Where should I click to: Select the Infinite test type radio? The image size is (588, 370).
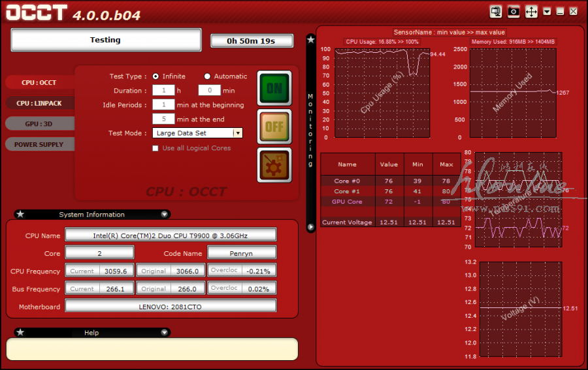pos(155,76)
